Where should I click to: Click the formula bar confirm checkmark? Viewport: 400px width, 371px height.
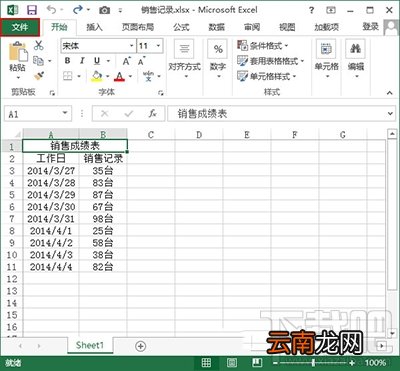pyautogui.click(x=128, y=114)
